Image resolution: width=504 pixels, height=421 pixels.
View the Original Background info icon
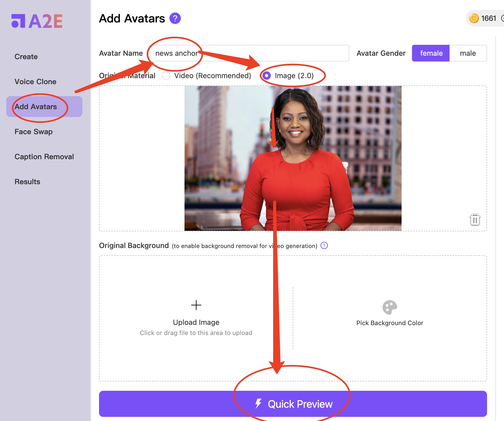click(x=324, y=245)
